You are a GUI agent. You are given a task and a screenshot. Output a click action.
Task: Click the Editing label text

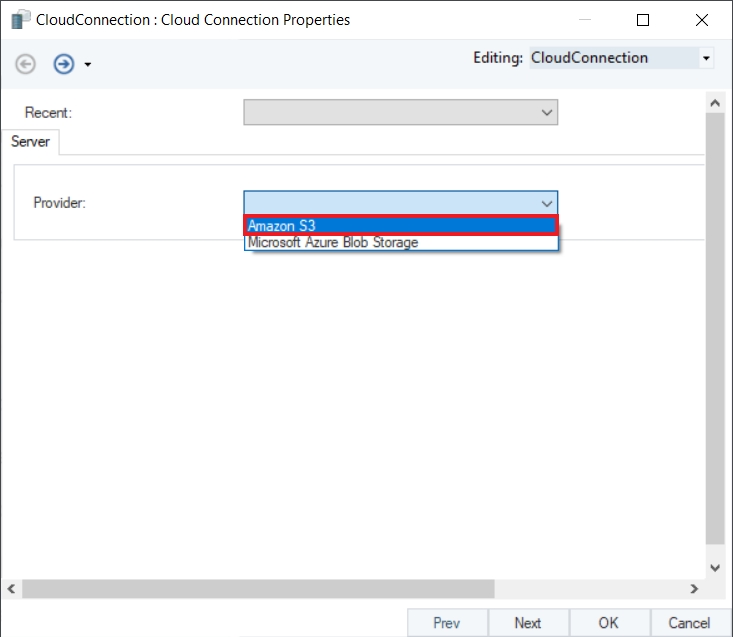pos(498,57)
